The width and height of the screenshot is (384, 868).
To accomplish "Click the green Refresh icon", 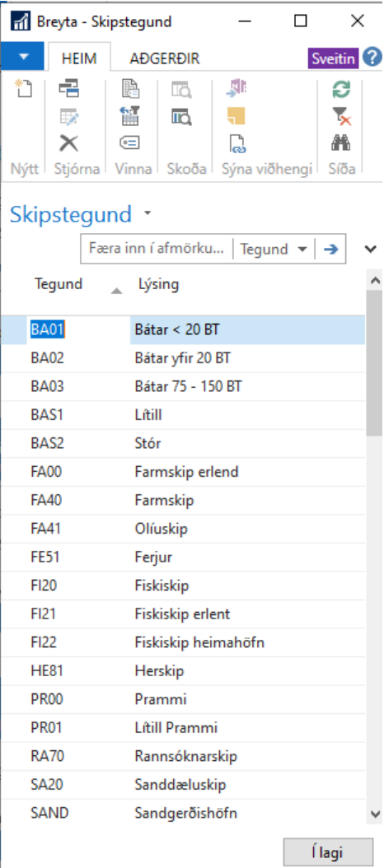I will coord(341,89).
